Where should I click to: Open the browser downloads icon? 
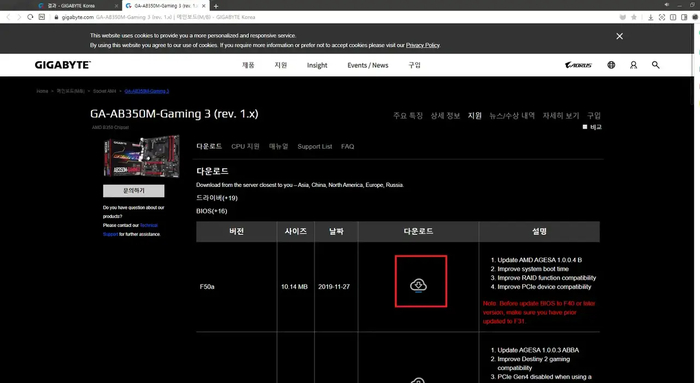coord(650,17)
